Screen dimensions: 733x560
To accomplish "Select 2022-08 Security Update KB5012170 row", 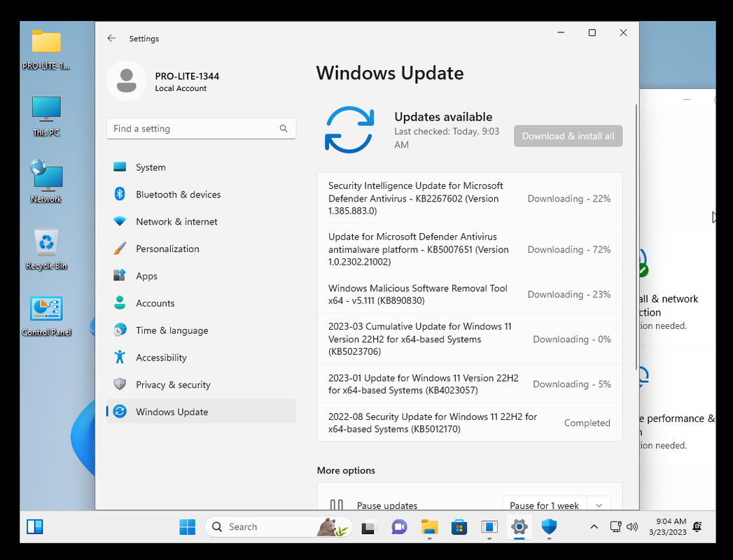I will pyautogui.click(x=469, y=423).
